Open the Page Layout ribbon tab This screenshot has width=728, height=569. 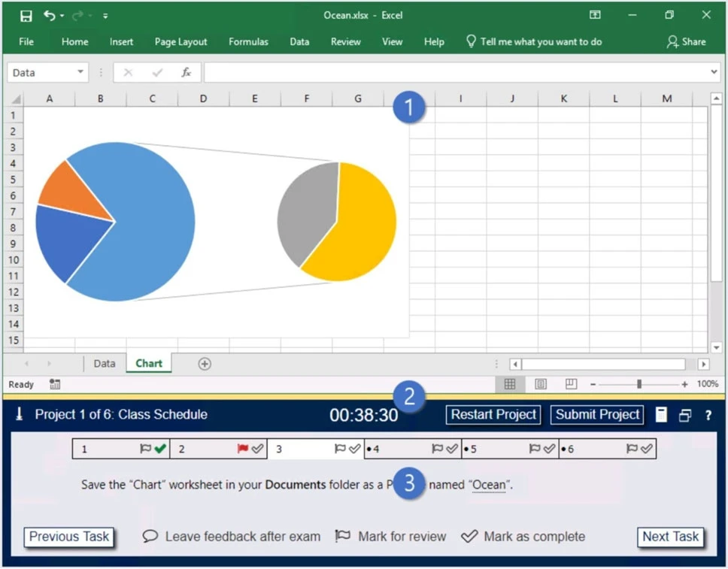pyautogui.click(x=180, y=42)
